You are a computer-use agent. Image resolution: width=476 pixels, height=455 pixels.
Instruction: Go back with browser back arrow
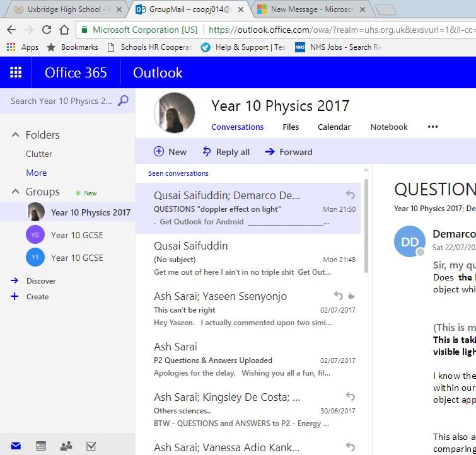[11, 30]
